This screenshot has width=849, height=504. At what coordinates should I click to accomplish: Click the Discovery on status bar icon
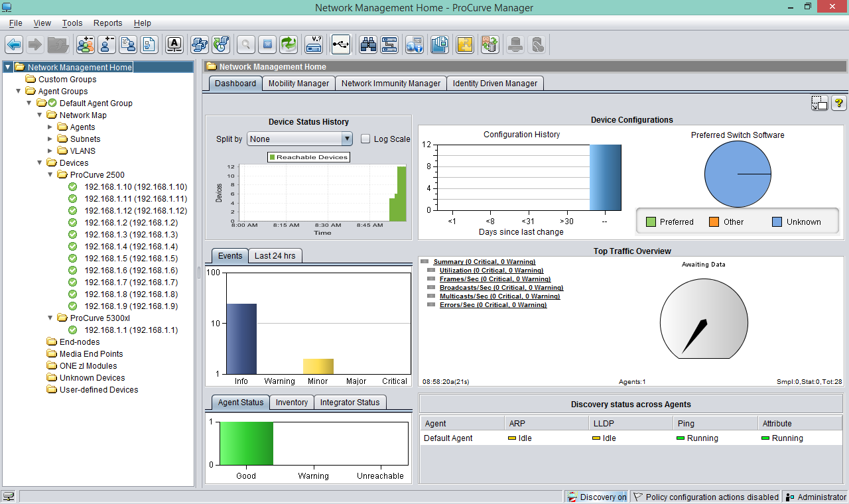(572, 497)
